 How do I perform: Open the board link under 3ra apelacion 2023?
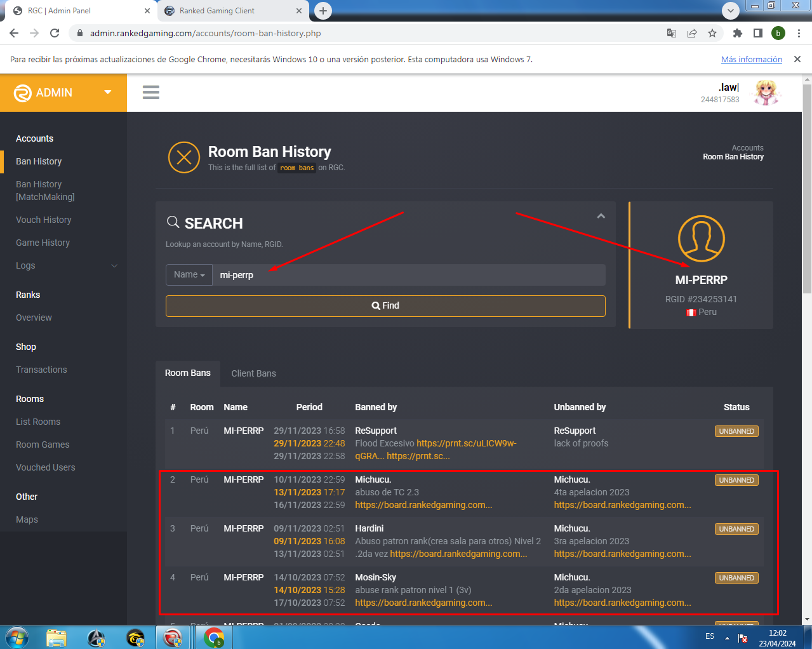[622, 554]
